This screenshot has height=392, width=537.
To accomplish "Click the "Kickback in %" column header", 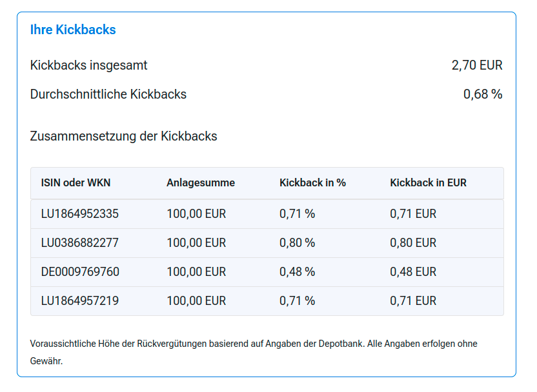I will [312, 182].
